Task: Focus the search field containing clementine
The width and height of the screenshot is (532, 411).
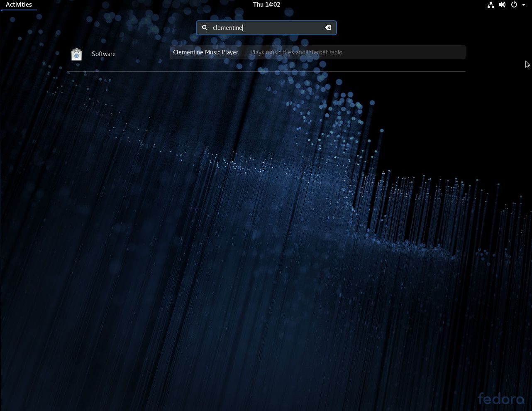Action: coord(266,28)
